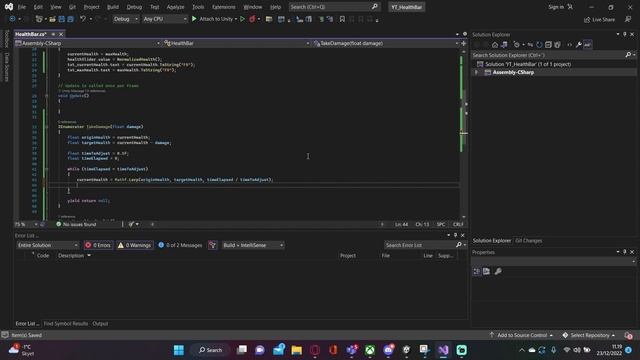
Task: Expand the Assembly-CSharp project node
Action: [476, 72]
